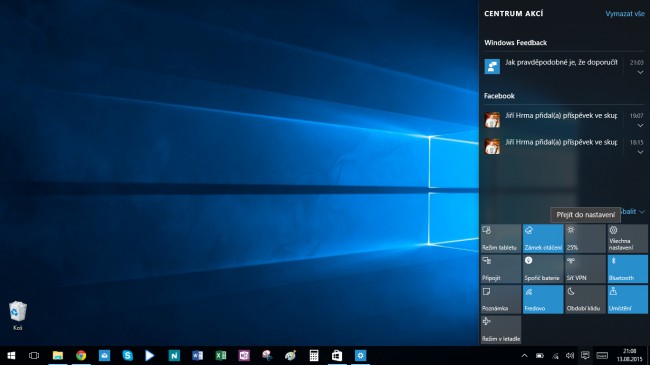
Task: Click the avatar on 18:15 Facebook notification
Action: pyautogui.click(x=492, y=146)
